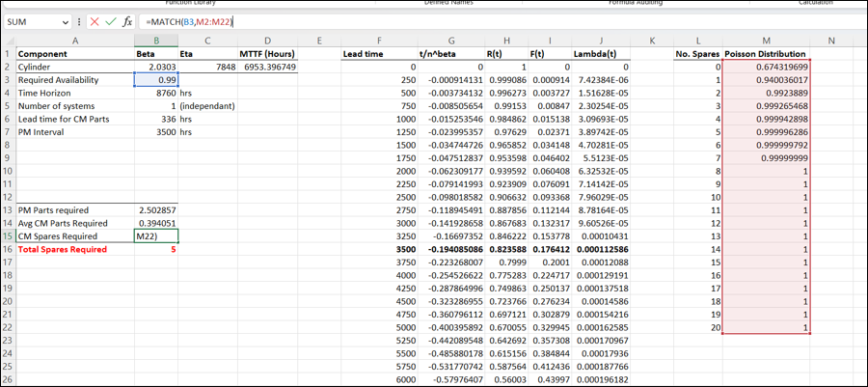This screenshot has width=868, height=387.
Task: Select the bold lead time 3500 cell
Action: click(379, 250)
